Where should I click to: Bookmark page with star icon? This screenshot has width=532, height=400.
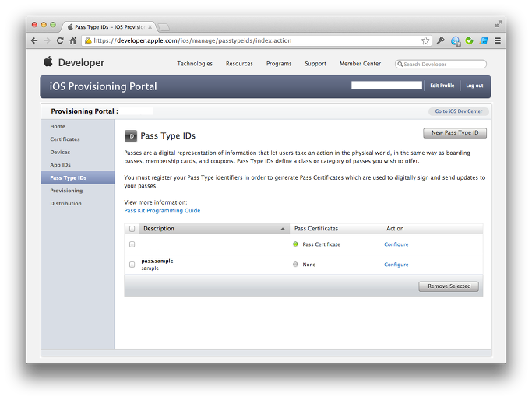425,40
